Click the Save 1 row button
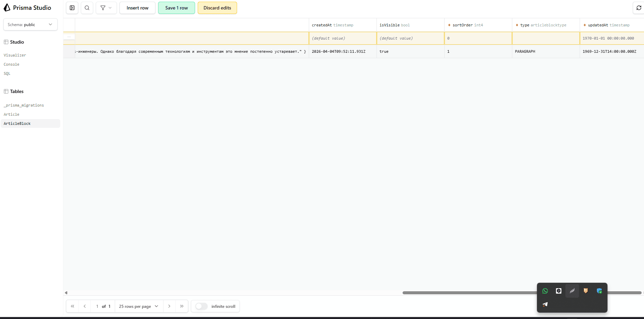Screen dimensions: 644x319 click(x=176, y=7)
